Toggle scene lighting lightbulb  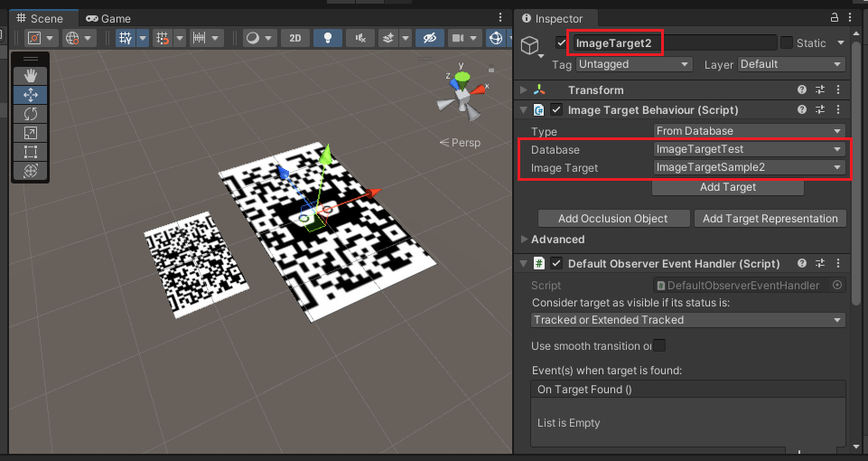tap(328, 38)
